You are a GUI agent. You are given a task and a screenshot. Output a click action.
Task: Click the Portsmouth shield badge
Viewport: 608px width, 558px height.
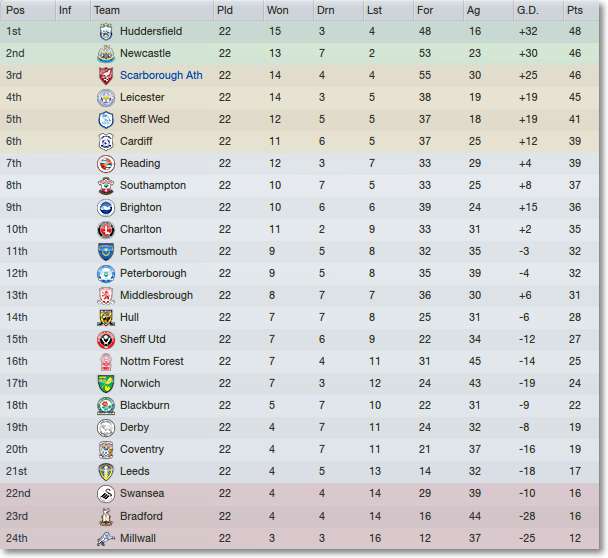click(x=106, y=252)
